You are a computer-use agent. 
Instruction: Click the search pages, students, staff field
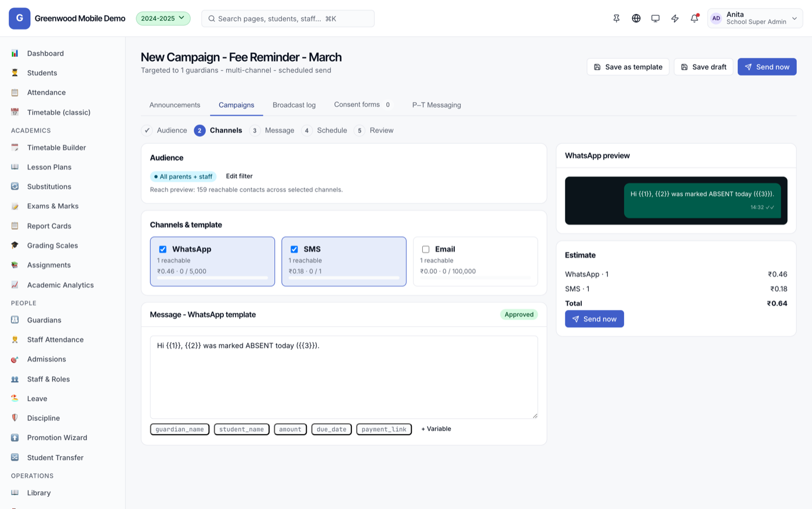[x=288, y=19]
